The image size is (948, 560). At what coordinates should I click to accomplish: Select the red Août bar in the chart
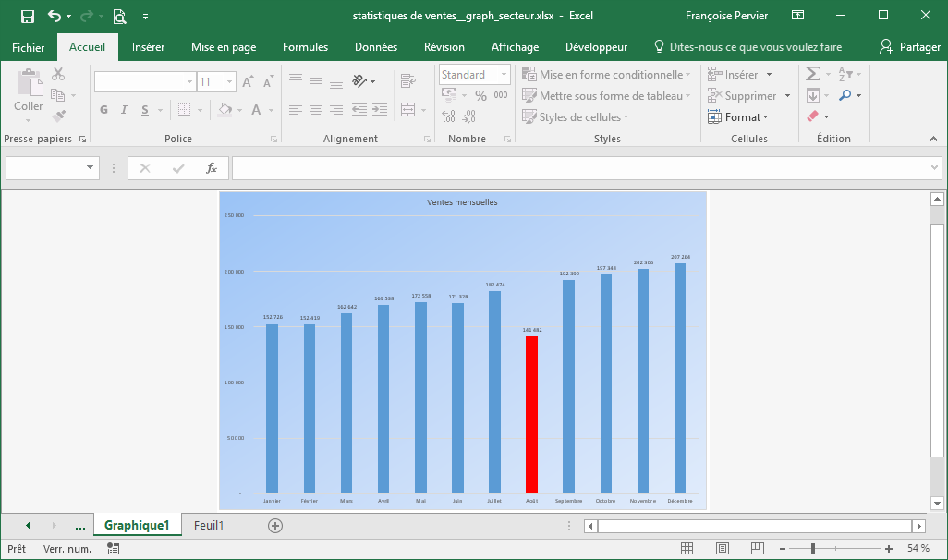(x=531, y=414)
